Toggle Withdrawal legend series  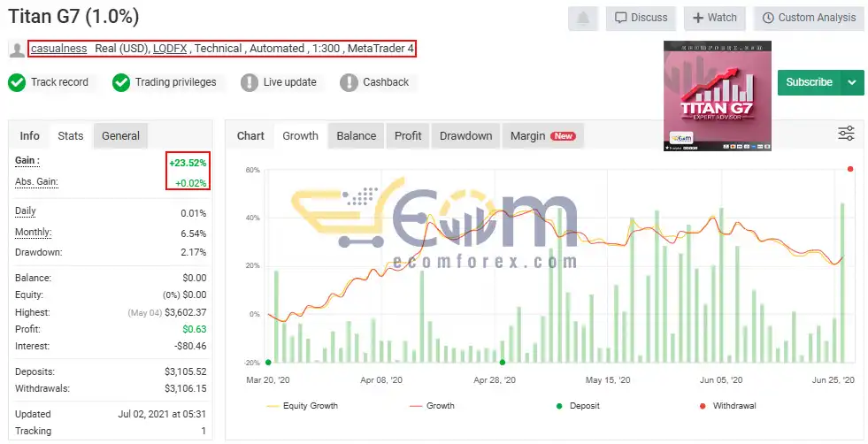728,406
